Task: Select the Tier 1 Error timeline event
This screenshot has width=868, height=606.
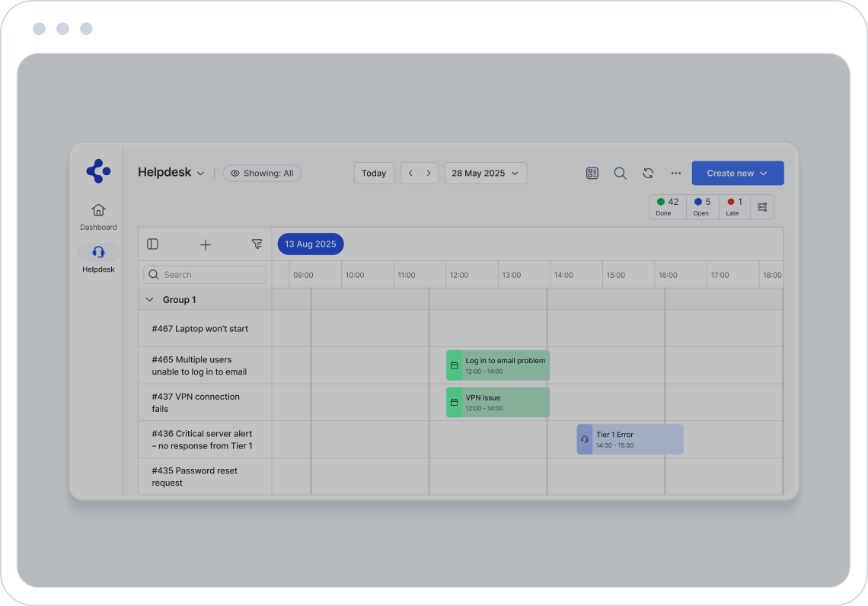Action: 630,439
